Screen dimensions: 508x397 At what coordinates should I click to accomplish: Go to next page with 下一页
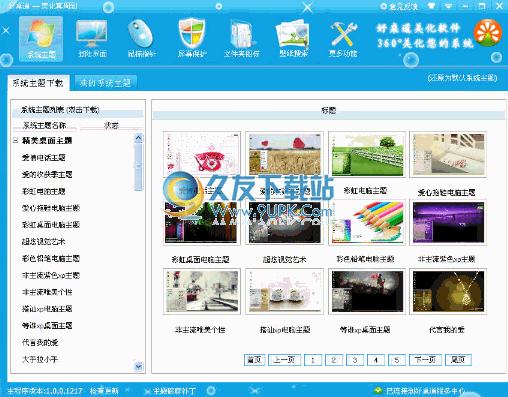tap(425, 360)
